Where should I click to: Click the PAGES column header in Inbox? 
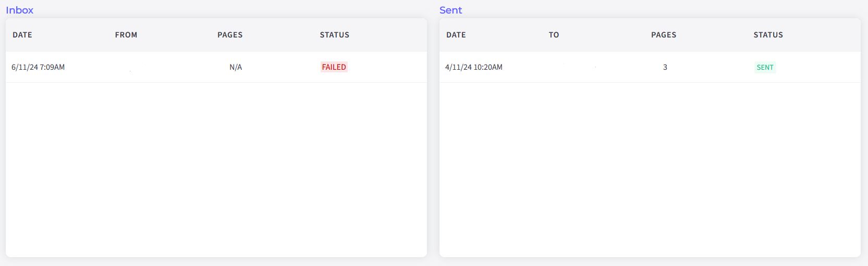pos(230,35)
